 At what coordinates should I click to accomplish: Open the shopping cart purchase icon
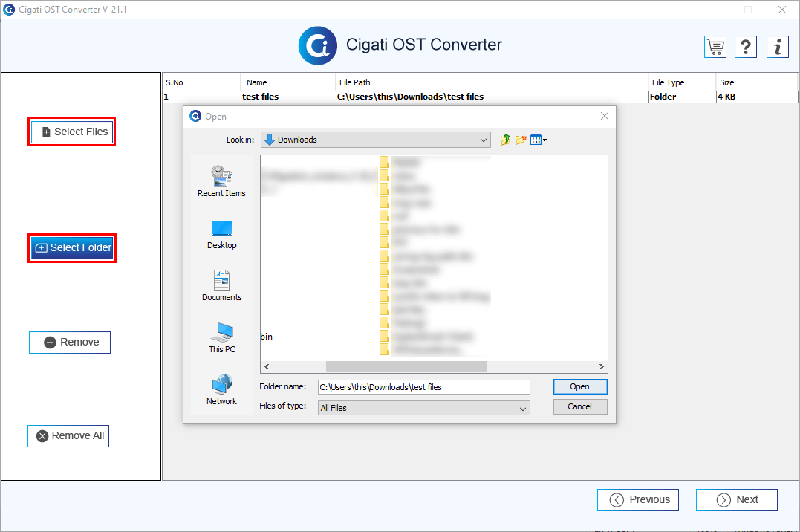[x=715, y=47]
